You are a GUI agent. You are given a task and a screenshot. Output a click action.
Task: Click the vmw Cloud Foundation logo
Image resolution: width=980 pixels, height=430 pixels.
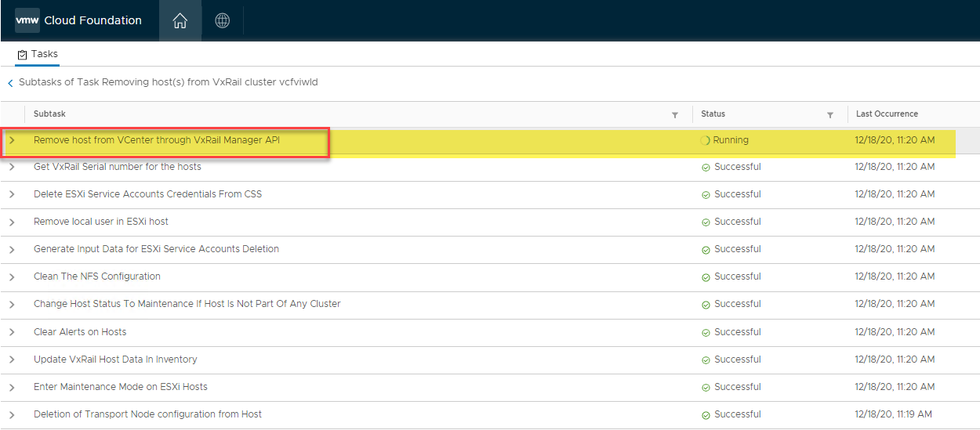78,20
